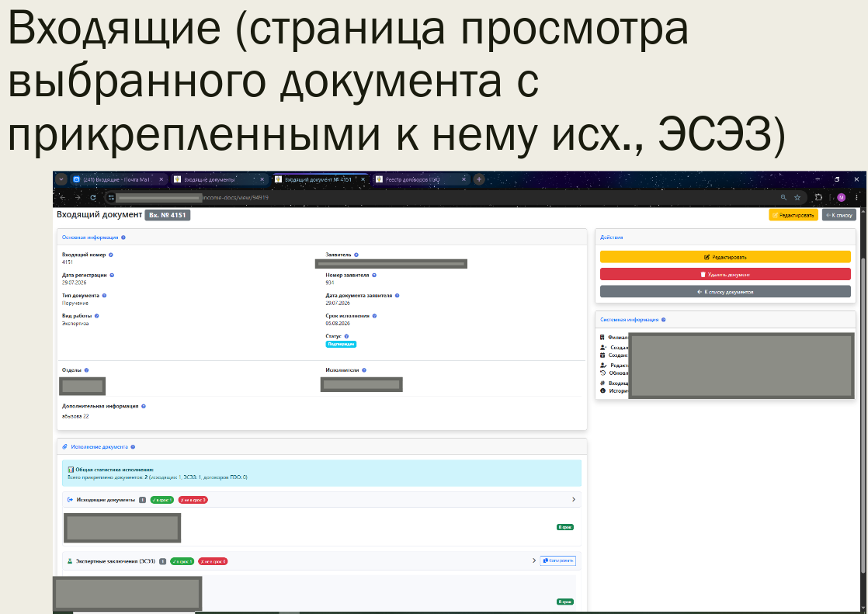Open the tab search dropdown arrow
The image size is (868, 614).
point(61,179)
